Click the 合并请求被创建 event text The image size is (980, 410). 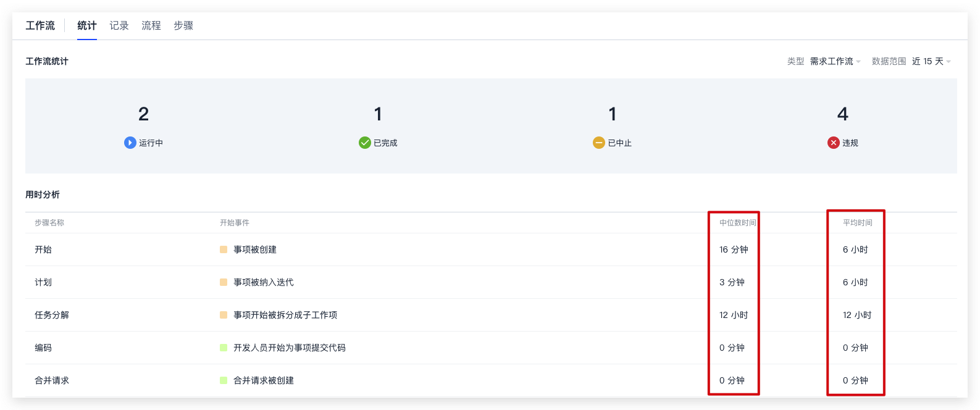264,380
